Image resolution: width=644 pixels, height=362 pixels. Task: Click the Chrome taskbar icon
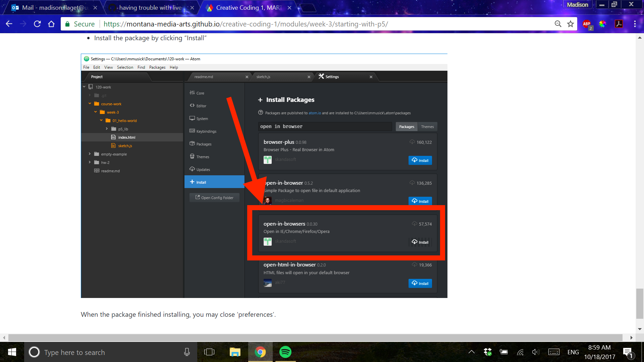(x=260, y=352)
